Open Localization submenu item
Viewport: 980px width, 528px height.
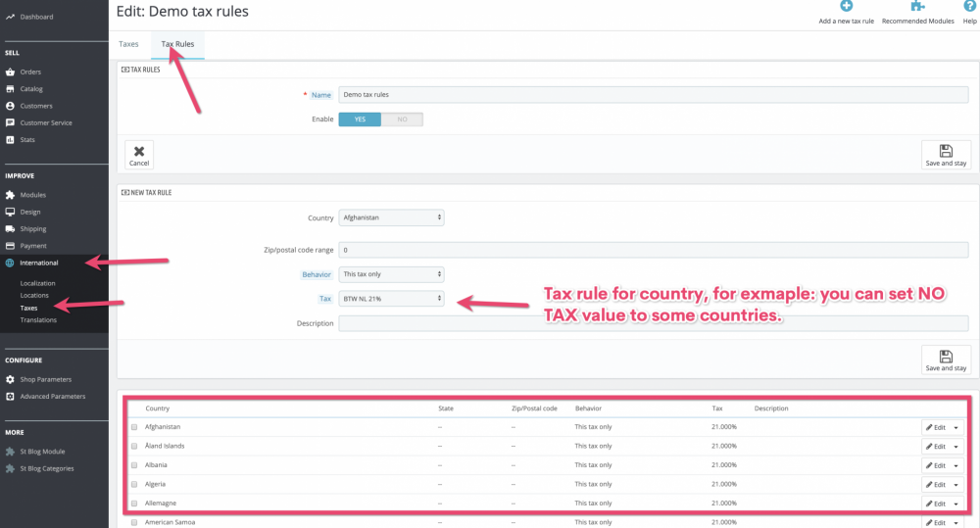tap(37, 283)
